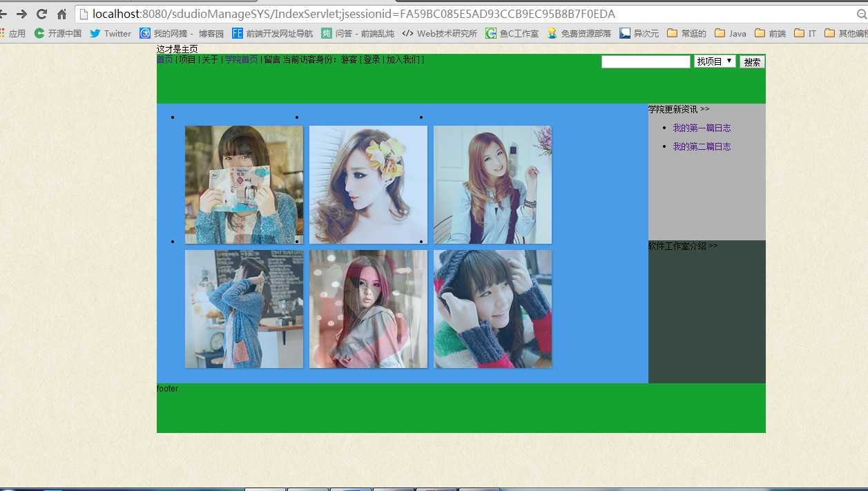Screen dimensions: 868x491
Task: Open the photo of pink-haired girl
Action: 368,309
